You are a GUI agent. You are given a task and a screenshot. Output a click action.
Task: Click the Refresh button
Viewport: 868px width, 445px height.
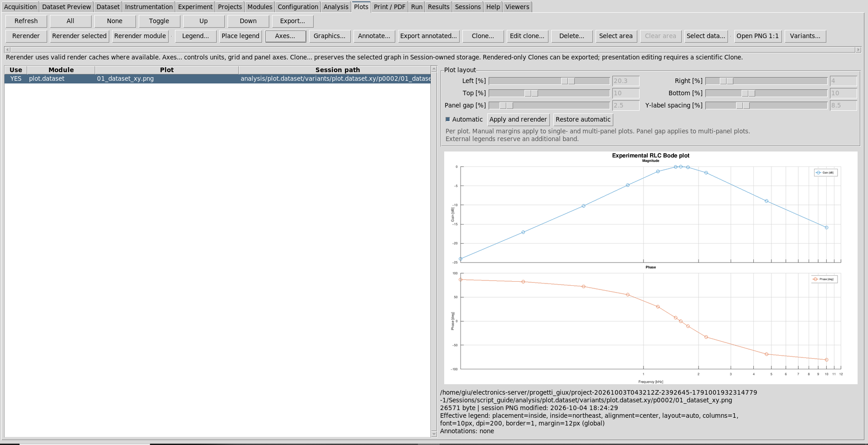(x=26, y=21)
